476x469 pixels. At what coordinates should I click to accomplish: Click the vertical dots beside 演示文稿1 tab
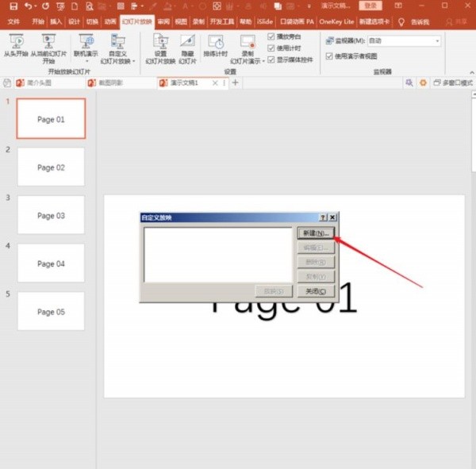tap(224, 83)
